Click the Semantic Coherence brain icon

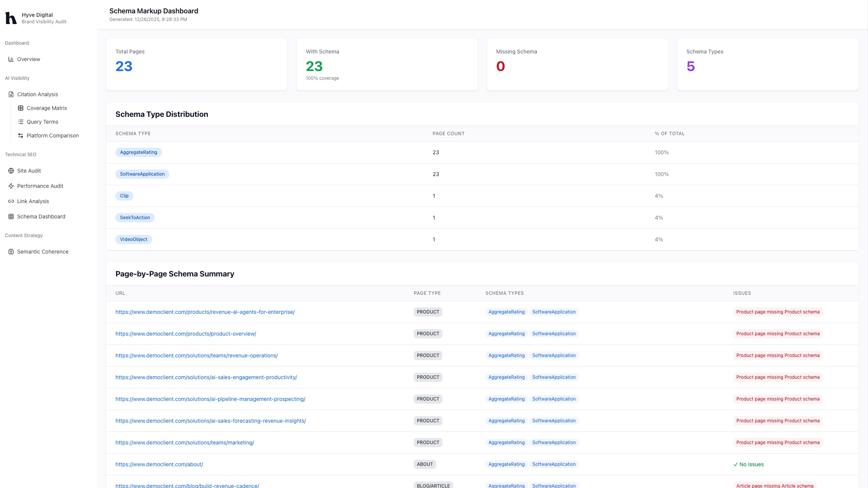[11, 252]
